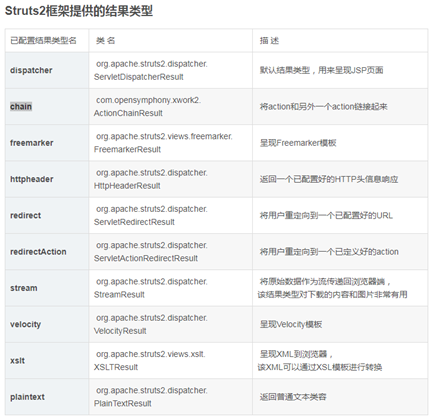Image resolution: width=433 pixels, height=420 pixels.
Task: Click the heading 'Struts2框架提供的结果类型'
Action: point(79,11)
